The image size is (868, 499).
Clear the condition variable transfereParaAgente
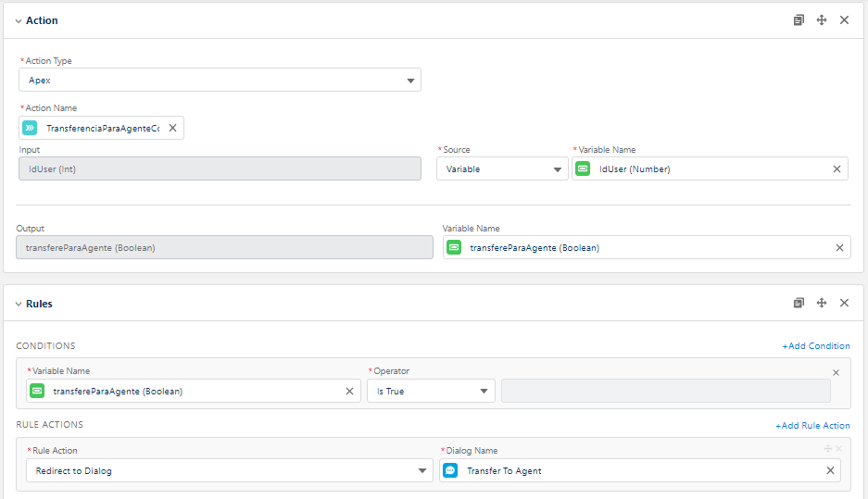pyautogui.click(x=349, y=391)
